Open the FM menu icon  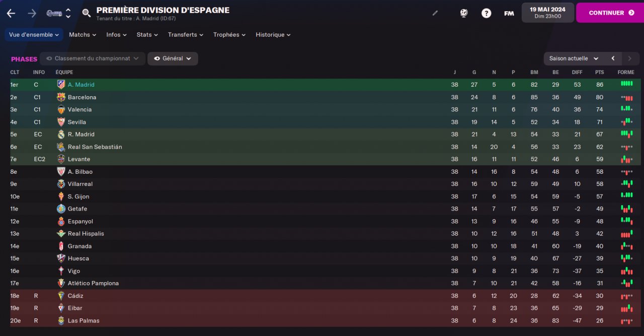(x=509, y=13)
